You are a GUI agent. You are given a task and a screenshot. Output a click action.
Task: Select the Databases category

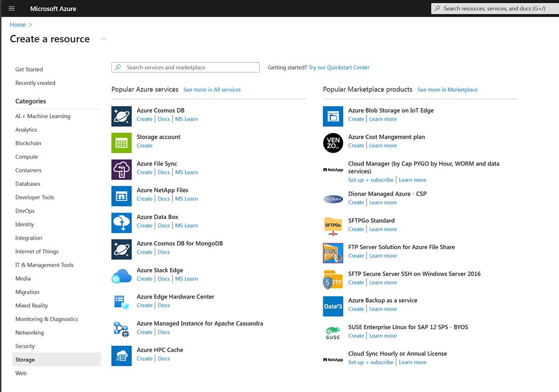[x=27, y=183]
